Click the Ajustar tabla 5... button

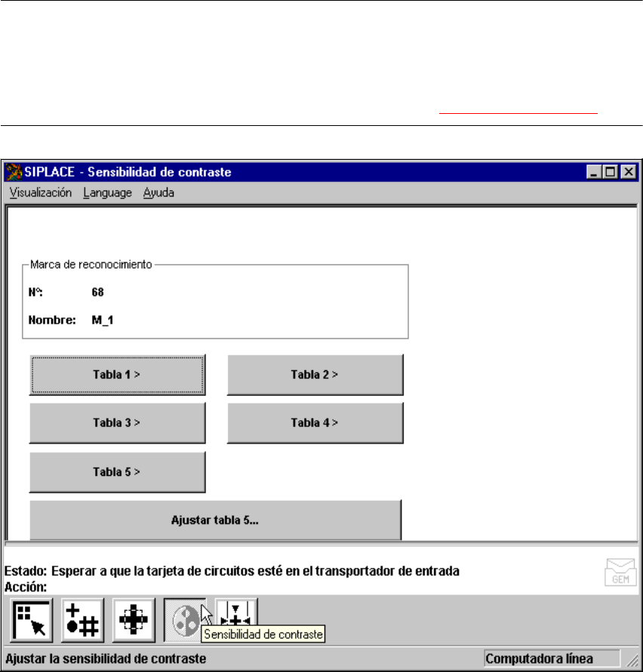point(215,520)
